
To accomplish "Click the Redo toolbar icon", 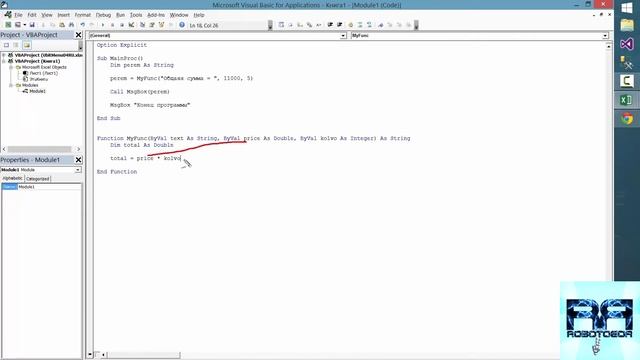I will [x=92, y=25].
